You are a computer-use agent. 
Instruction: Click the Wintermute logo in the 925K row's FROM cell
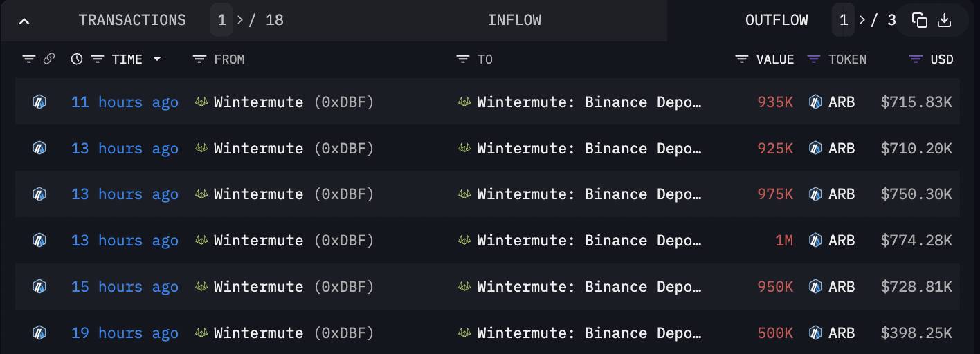[201, 148]
